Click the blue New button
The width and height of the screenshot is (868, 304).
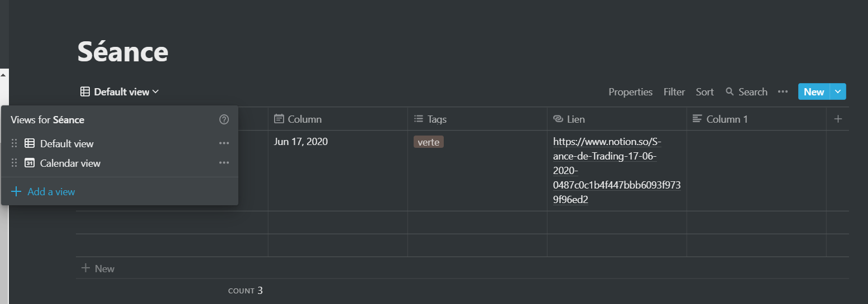pyautogui.click(x=814, y=91)
